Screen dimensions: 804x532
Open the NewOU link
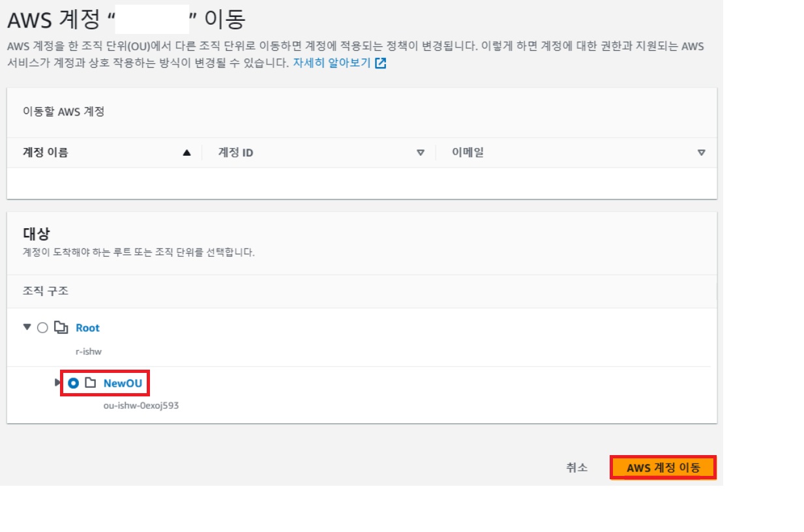tap(123, 383)
